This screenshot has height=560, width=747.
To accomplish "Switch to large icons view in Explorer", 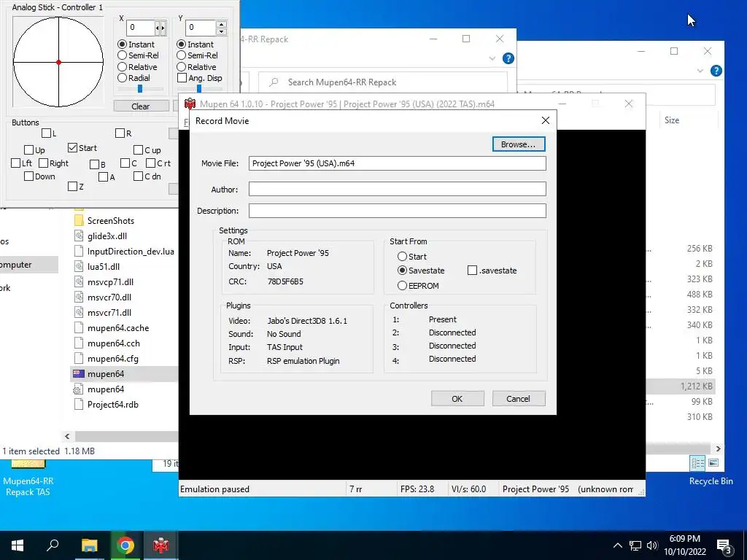I will (713, 463).
